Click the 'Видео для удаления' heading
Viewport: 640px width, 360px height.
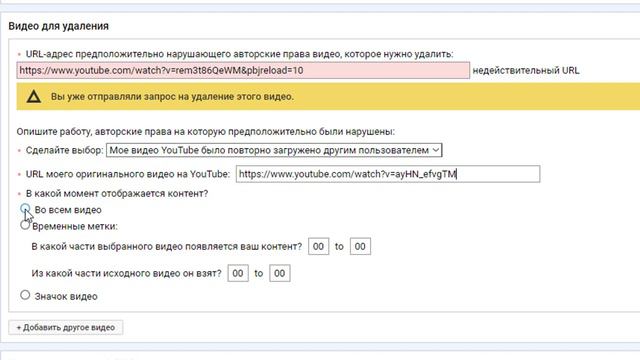(58, 26)
